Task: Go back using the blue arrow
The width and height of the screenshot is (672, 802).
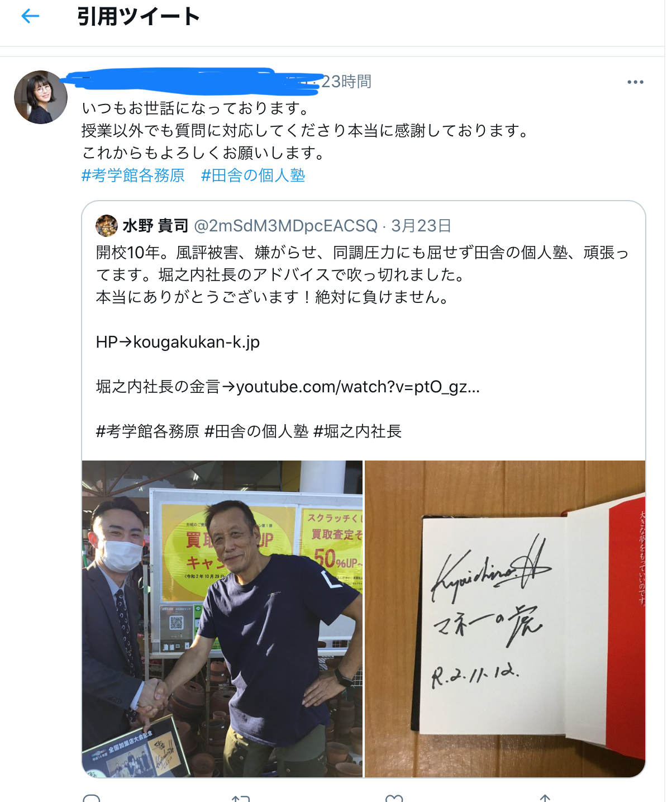Action: click(x=30, y=16)
